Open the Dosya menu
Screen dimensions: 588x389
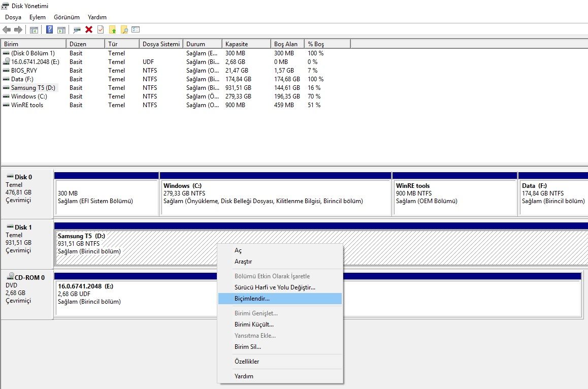13,17
